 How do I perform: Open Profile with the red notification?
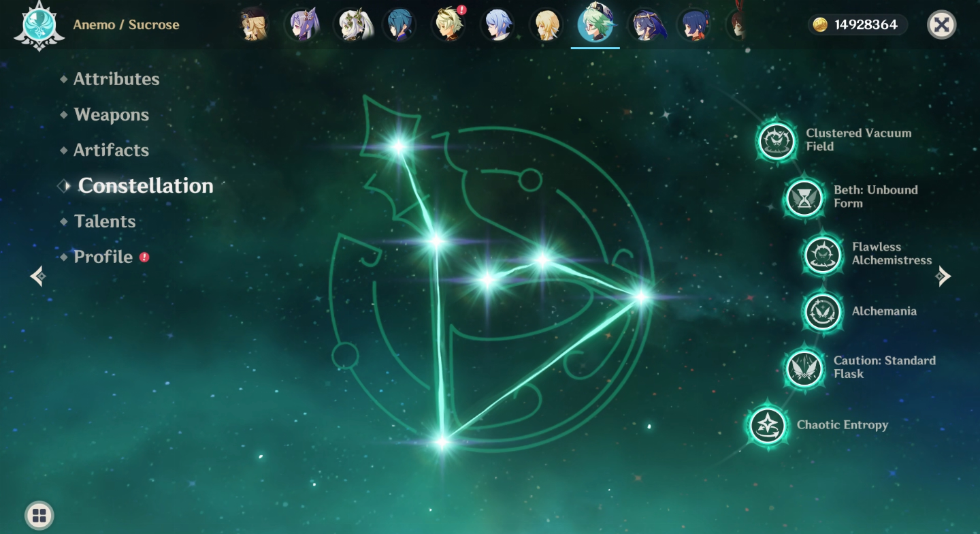pos(103,257)
